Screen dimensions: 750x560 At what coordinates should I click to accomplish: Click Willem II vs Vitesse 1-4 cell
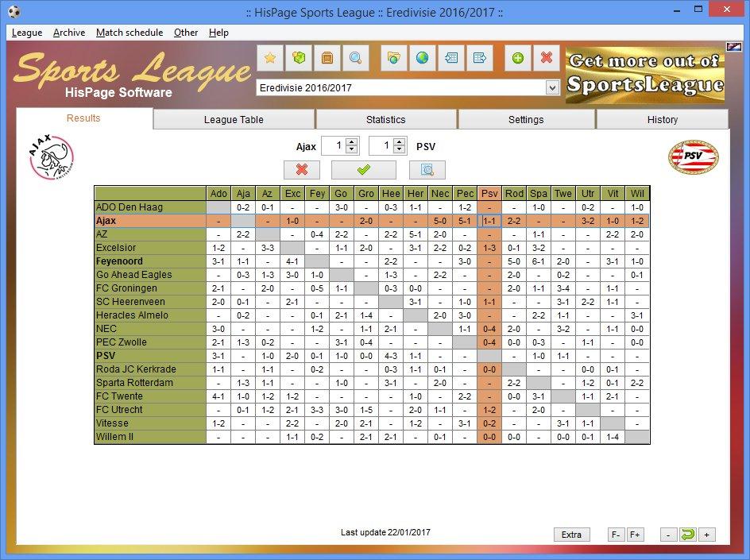click(613, 437)
